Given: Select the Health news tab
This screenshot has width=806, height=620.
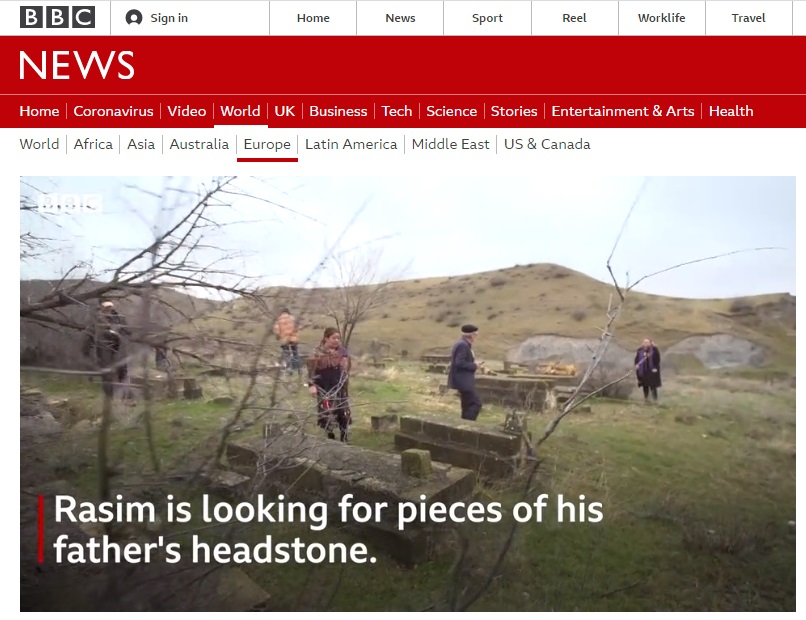Looking at the screenshot, I should (x=731, y=111).
